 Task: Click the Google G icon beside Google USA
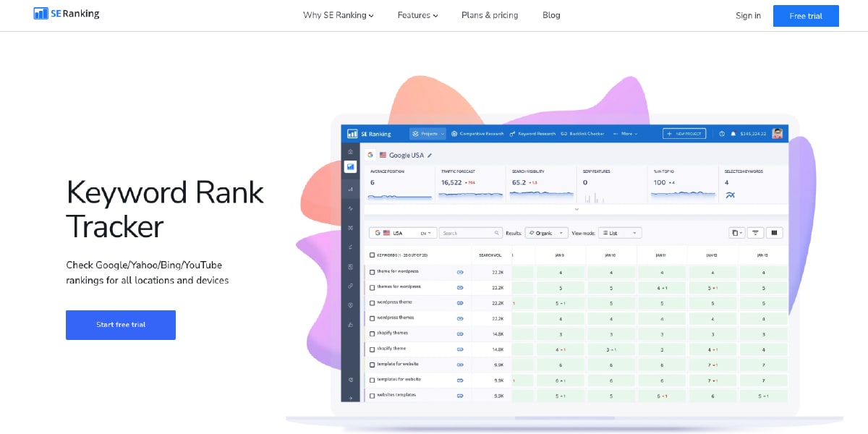370,155
